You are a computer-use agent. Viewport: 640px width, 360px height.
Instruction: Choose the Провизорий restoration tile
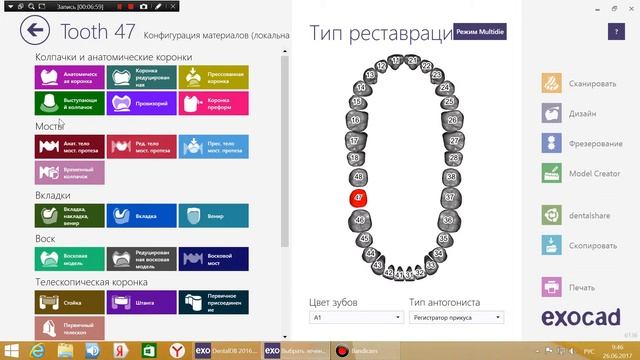(142, 103)
